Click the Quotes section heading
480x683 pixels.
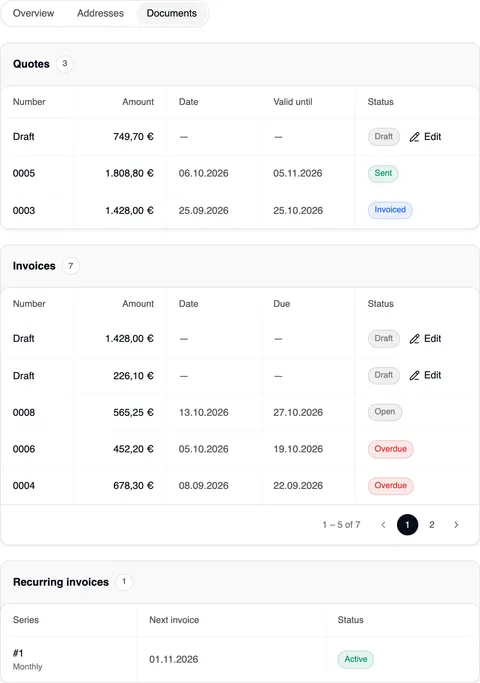pos(31,64)
